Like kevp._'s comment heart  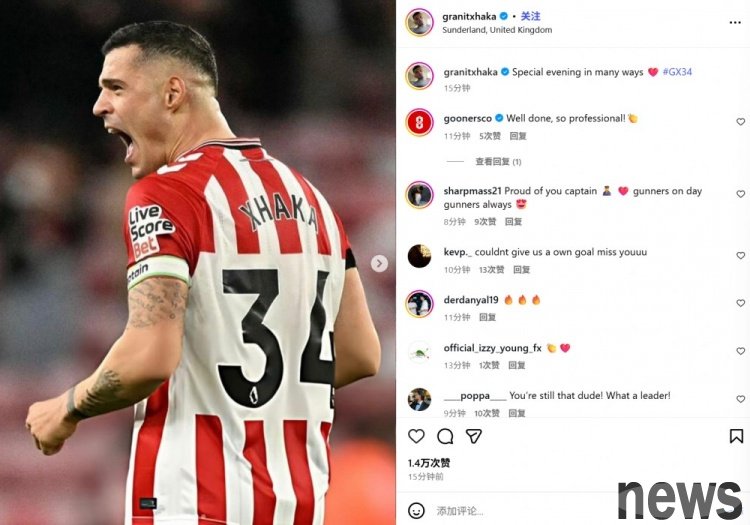click(740, 256)
